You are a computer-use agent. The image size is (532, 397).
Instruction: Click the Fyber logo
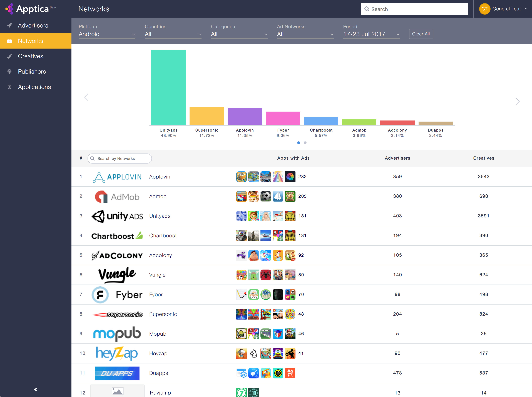click(117, 295)
